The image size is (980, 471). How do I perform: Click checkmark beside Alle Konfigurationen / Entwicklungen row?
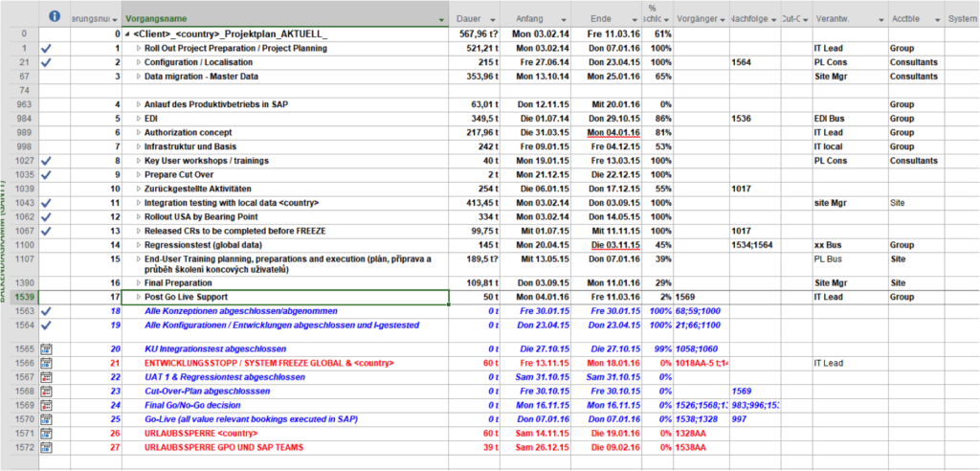pyautogui.click(x=45, y=325)
